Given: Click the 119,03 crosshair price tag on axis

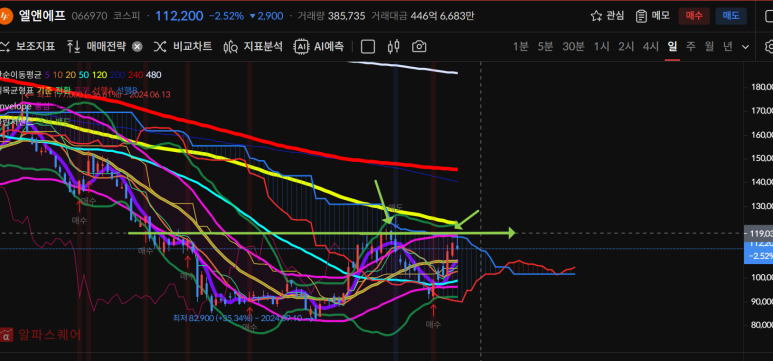Looking at the screenshot, I should [758, 233].
